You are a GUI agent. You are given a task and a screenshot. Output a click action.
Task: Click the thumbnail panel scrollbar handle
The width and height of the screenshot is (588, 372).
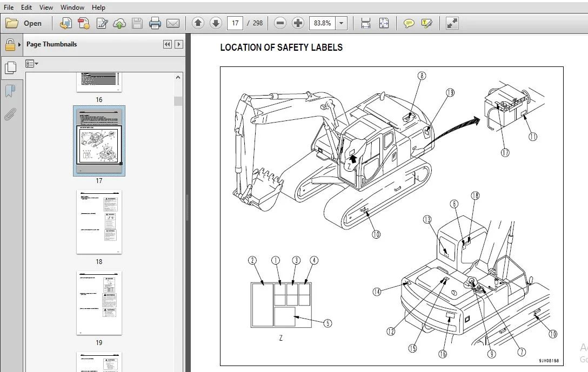[178, 101]
